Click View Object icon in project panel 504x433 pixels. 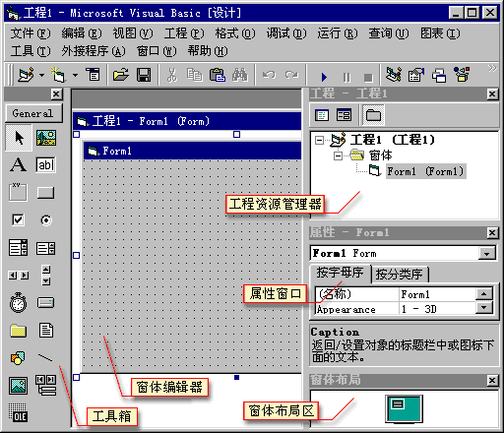pos(344,115)
